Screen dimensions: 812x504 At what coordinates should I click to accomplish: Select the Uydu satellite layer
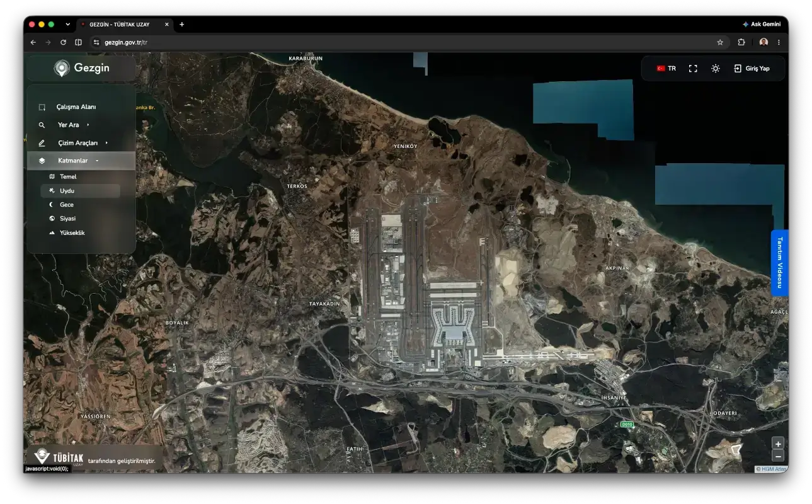pyautogui.click(x=81, y=190)
